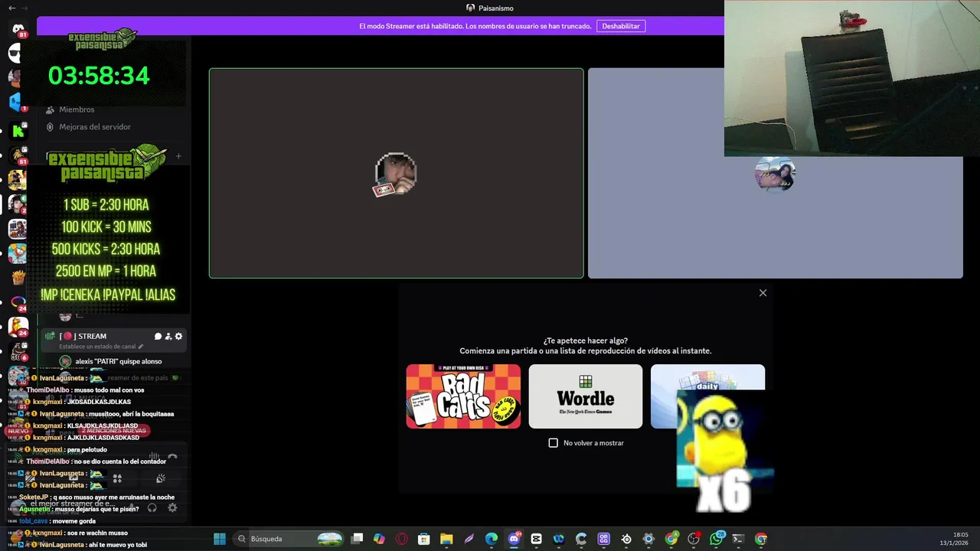The width and height of the screenshot is (980, 551).
Task: Open Windows Settings gear in taskbar
Action: 648,539
